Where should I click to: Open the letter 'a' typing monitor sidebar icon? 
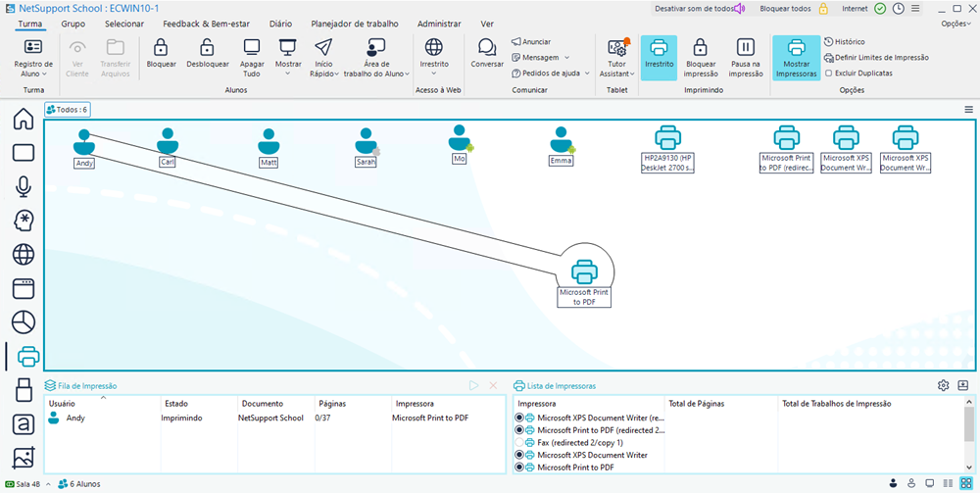[x=24, y=424]
